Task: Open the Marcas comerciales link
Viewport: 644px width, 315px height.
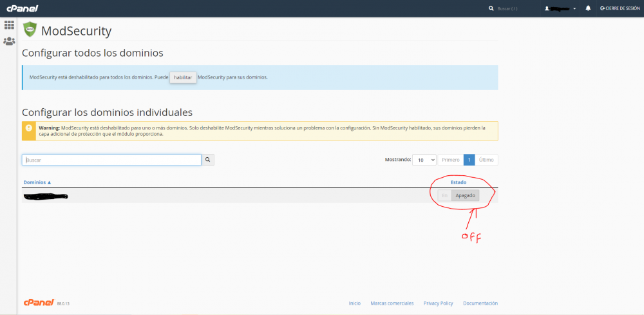Action: tap(392, 303)
